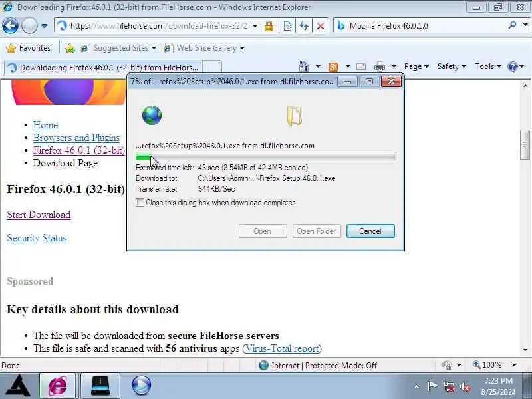Follow the Home breadcrumb link

(45, 125)
